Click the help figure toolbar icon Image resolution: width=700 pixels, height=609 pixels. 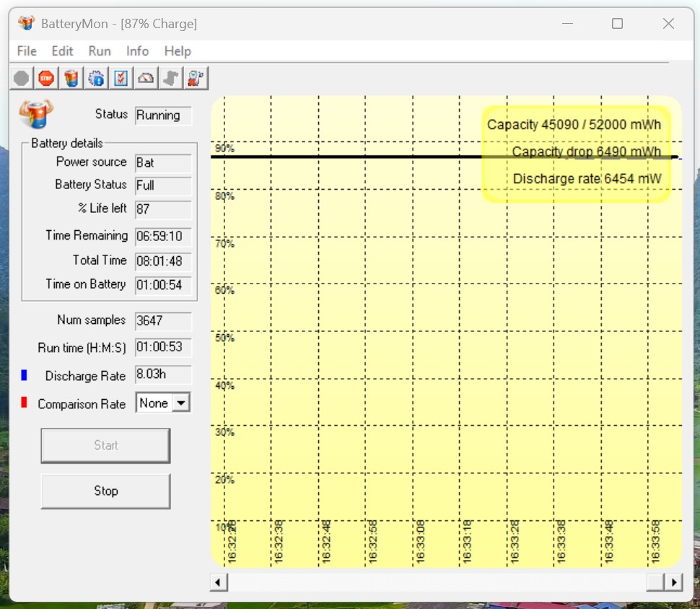(x=196, y=79)
